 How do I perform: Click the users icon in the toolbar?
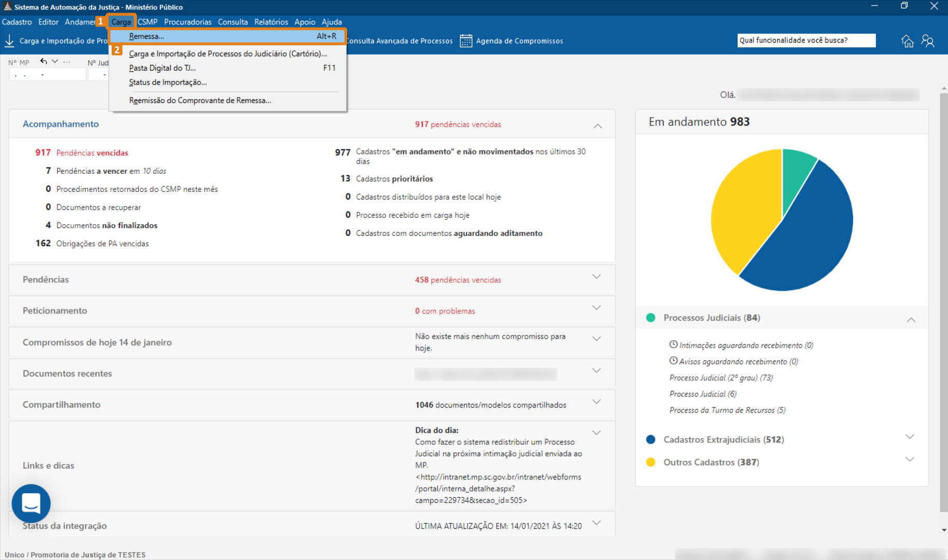[928, 41]
